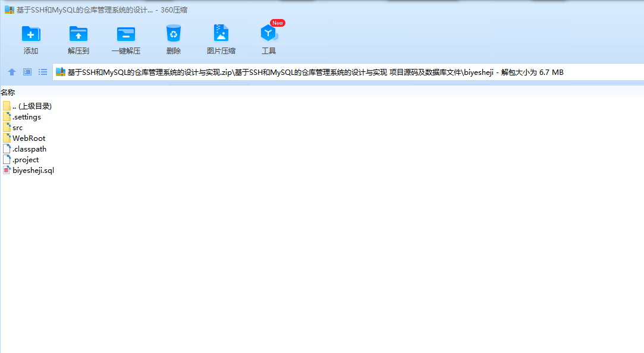Open the 工具 (Tools) icon
644x353 pixels.
click(x=269, y=33)
